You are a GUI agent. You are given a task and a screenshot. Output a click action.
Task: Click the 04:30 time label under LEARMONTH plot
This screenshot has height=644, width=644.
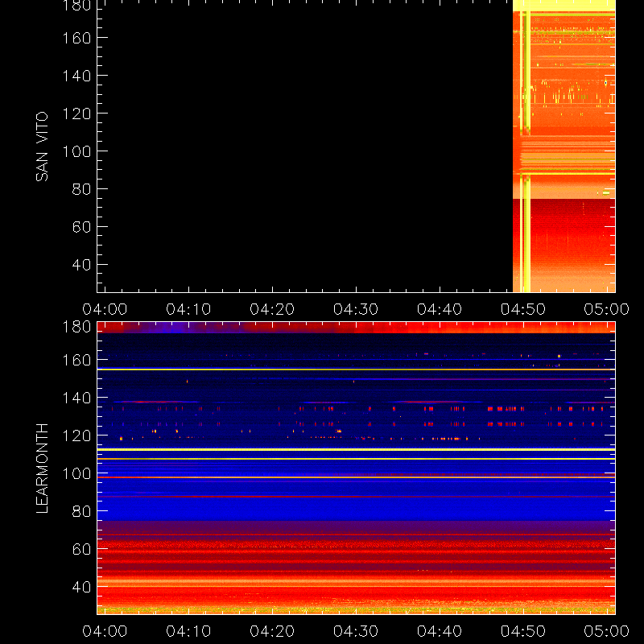(x=356, y=631)
